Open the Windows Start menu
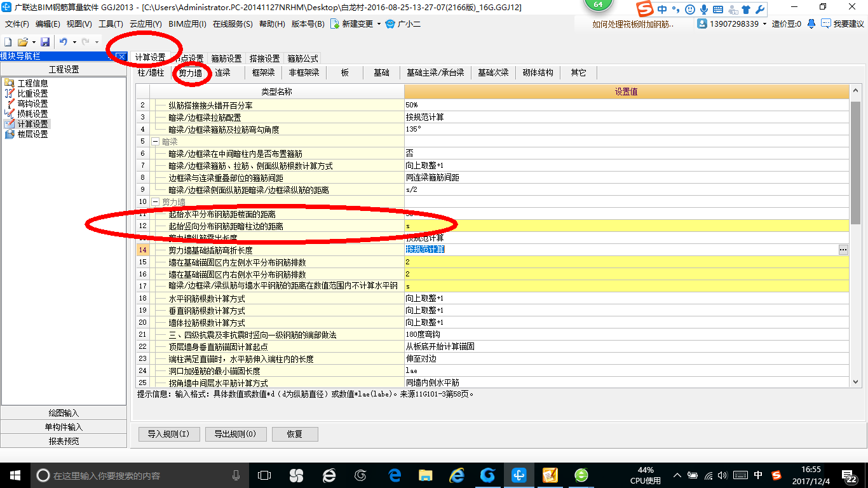Viewport: 868px width, 488px height. [x=14, y=475]
